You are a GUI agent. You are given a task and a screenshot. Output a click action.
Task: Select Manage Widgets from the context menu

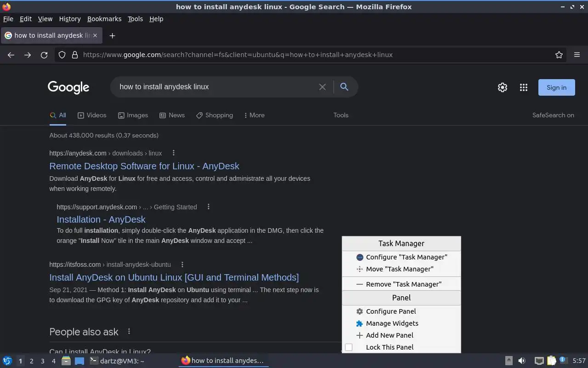pos(401,323)
